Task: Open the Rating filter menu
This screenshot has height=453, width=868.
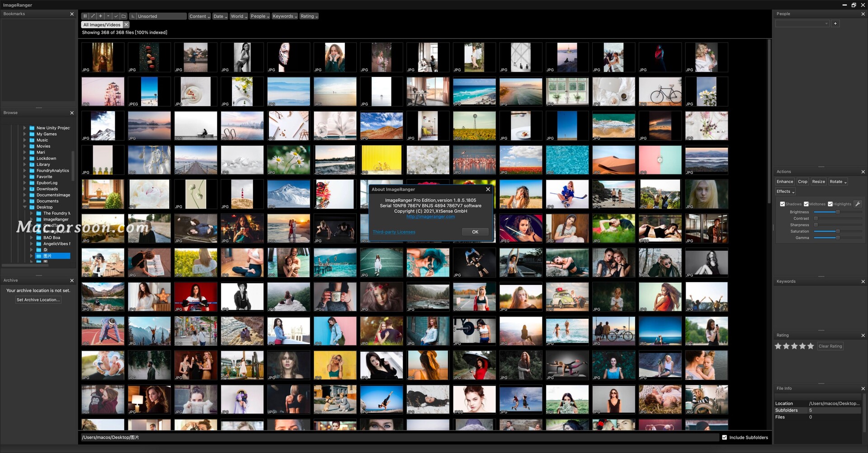Action: pos(309,16)
